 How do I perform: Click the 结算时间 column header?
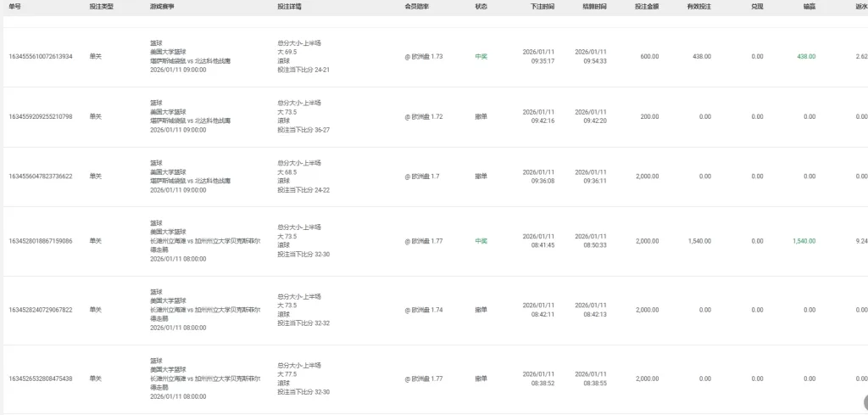594,6
